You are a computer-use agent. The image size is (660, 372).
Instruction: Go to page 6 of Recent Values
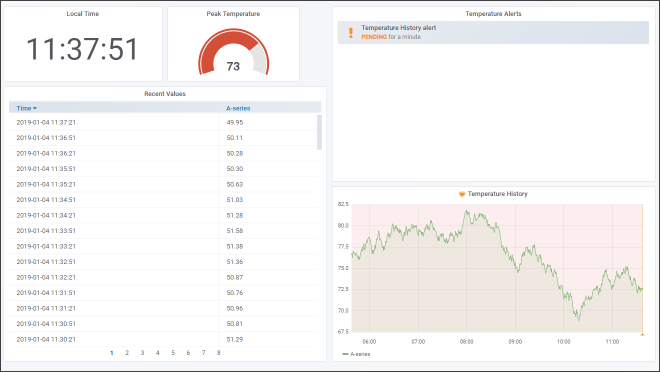pos(188,353)
